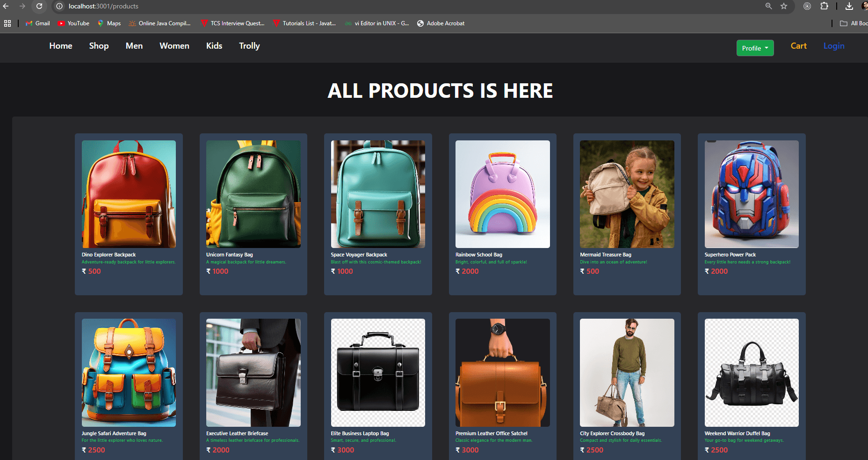
Task: Click the 'Space Voyager Backpack' title
Action: point(359,255)
